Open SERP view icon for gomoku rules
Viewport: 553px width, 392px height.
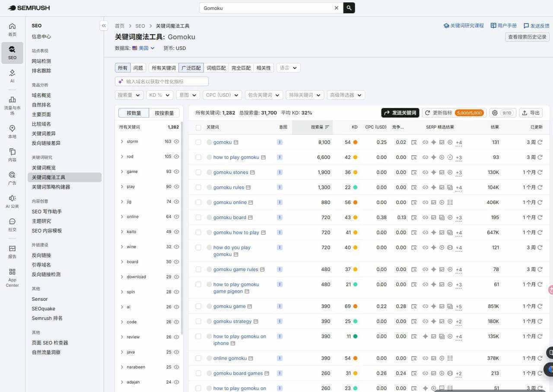pyautogui.click(x=414, y=188)
